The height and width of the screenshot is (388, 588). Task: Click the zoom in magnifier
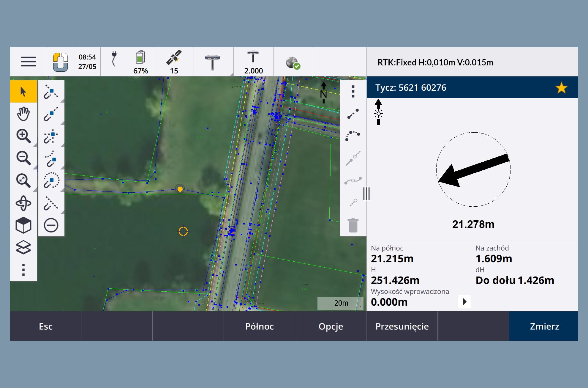(x=23, y=136)
